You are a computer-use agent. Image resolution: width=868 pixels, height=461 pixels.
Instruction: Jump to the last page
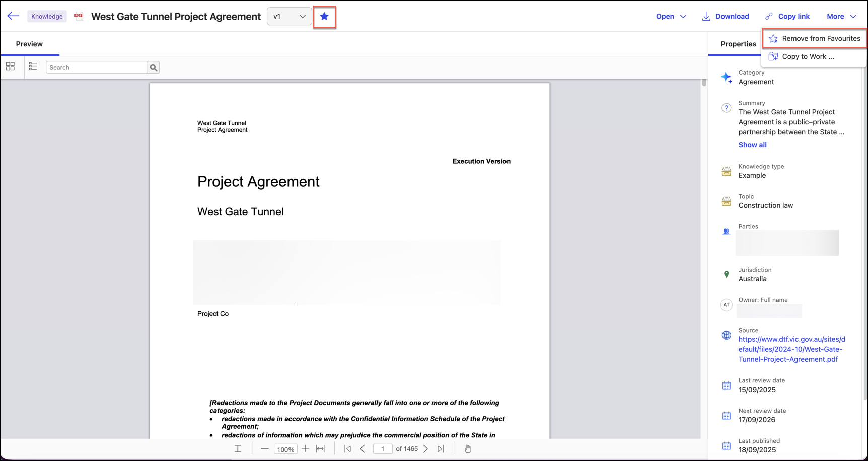441,448
